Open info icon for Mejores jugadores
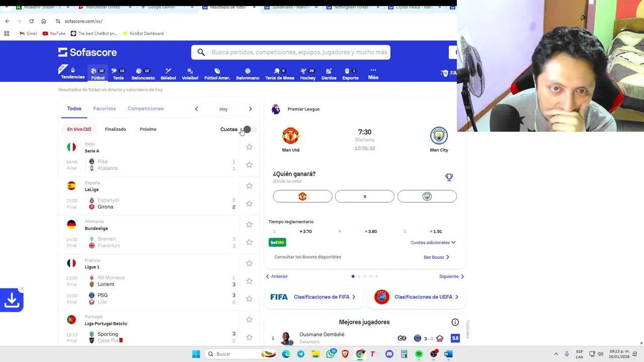Screen dimensions: 644x362 (455, 322)
